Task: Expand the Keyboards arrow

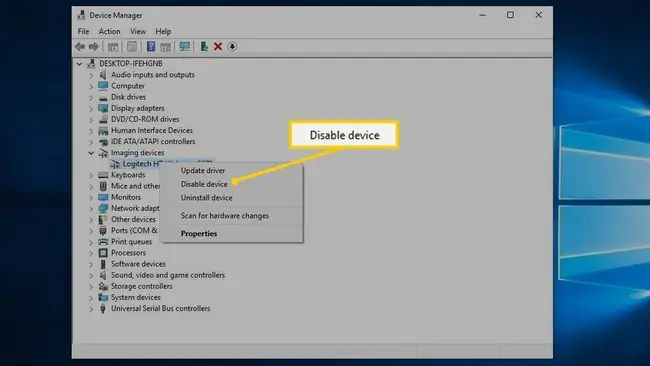Action: (x=91, y=175)
